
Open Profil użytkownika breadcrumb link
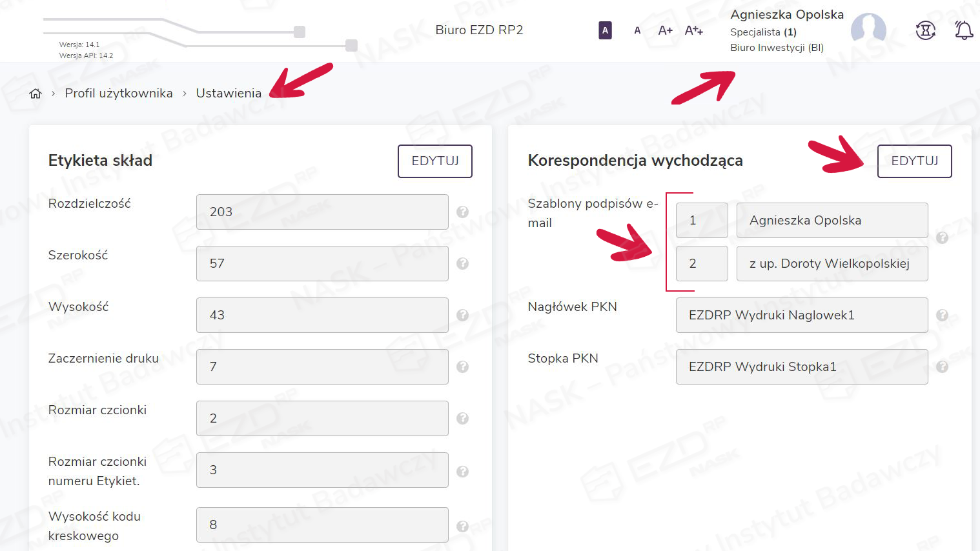tap(119, 94)
